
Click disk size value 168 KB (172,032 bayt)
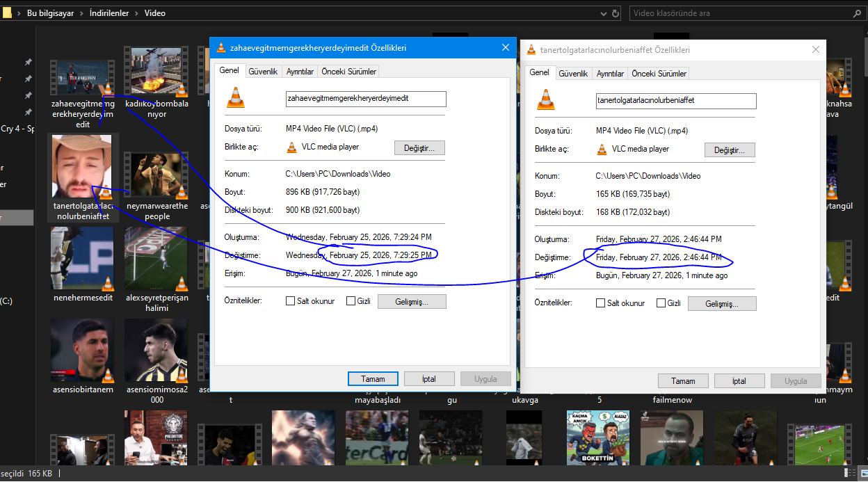click(633, 212)
